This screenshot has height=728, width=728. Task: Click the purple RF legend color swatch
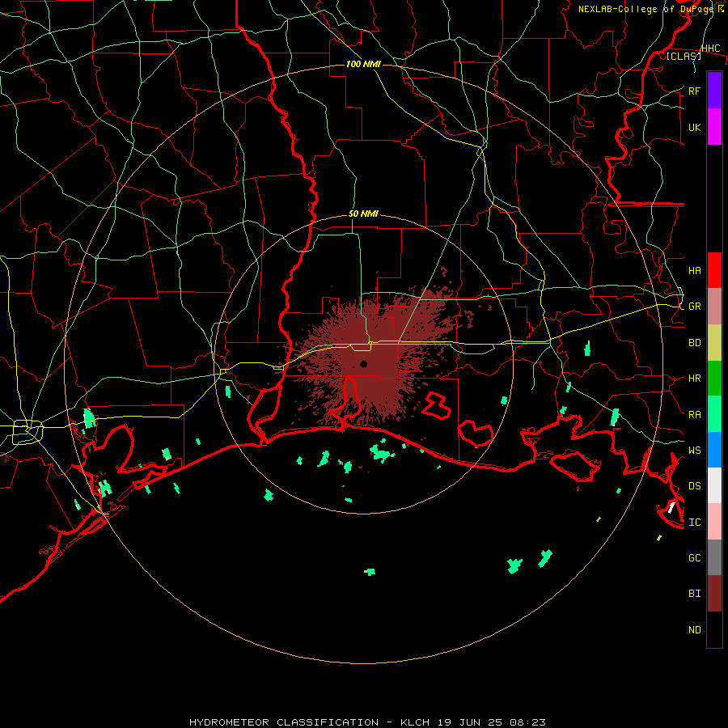(x=714, y=91)
